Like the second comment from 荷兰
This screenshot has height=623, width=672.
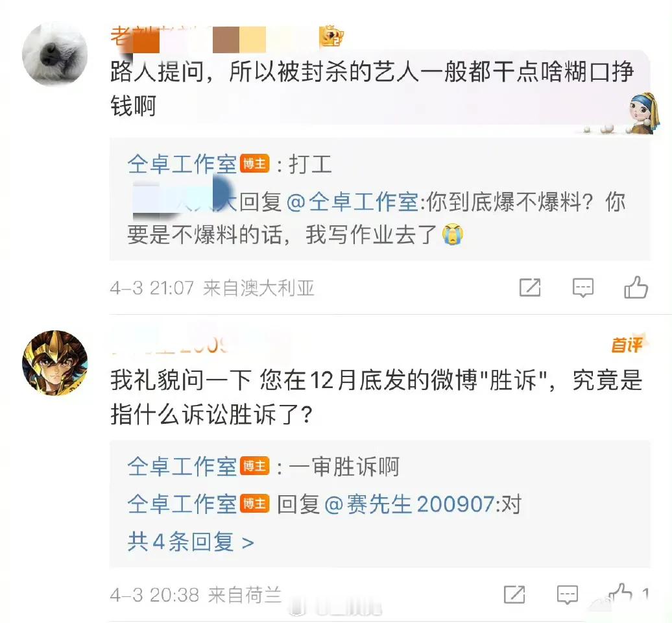[x=620, y=594]
